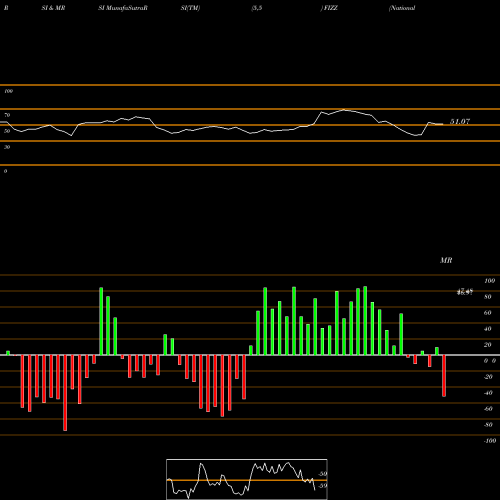Click the -40 label on the MR axis
This screenshot has height=500, width=500.
488,393
